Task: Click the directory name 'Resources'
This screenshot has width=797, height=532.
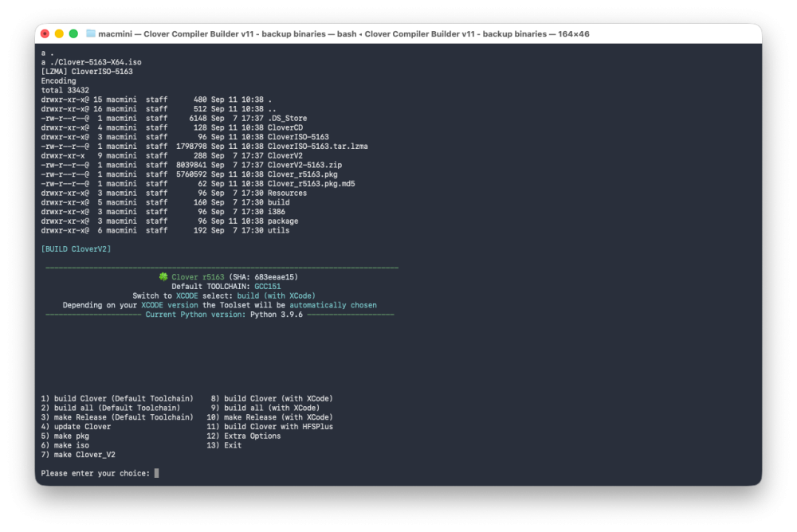Action: point(287,193)
